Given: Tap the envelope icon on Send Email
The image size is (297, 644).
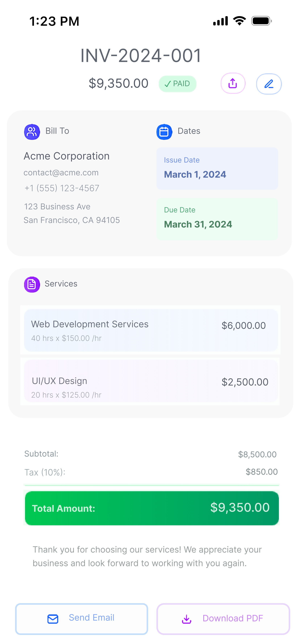Looking at the screenshot, I should click(x=53, y=619).
